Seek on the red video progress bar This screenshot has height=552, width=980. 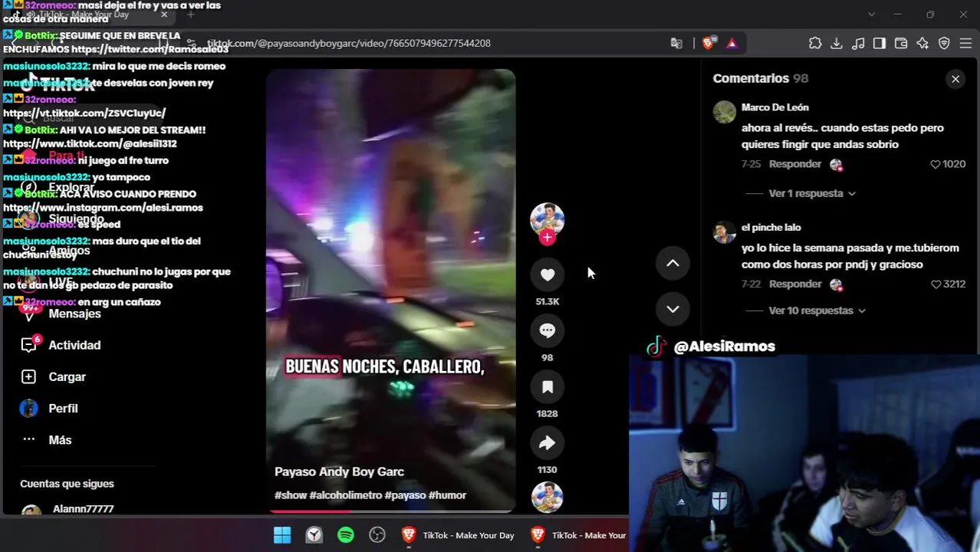pyautogui.click(x=391, y=511)
